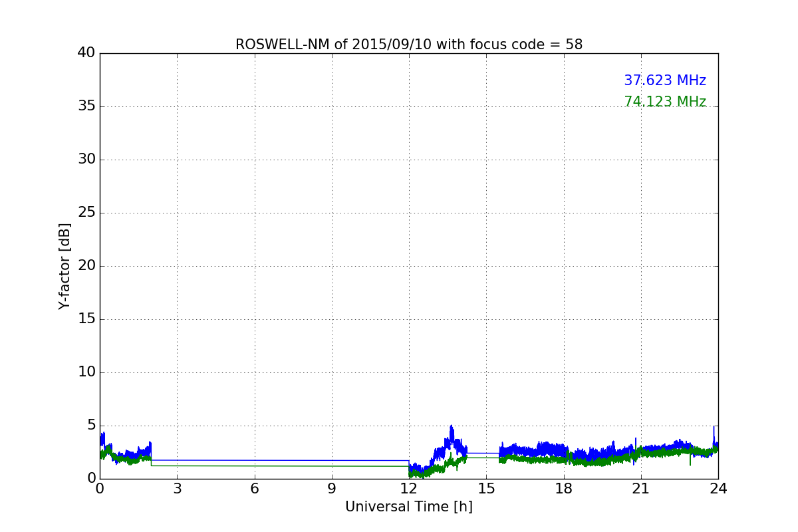Click the y-axis tick label '15'
This screenshot has height=532, width=798.
[86, 319]
